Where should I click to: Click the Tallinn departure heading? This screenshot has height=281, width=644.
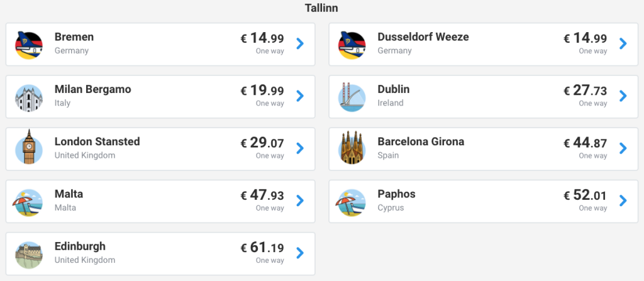[x=322, y=8]
